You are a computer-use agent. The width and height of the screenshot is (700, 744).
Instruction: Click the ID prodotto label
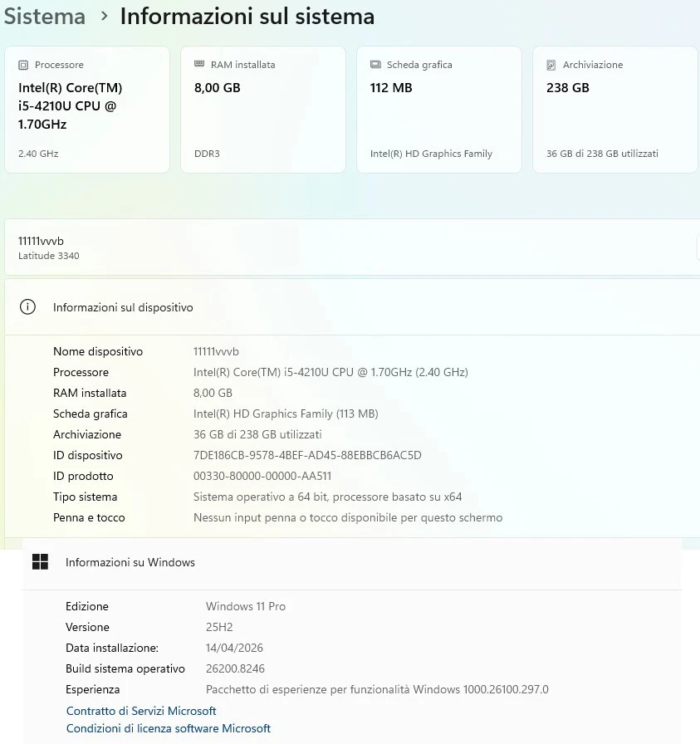click(83, 476)
